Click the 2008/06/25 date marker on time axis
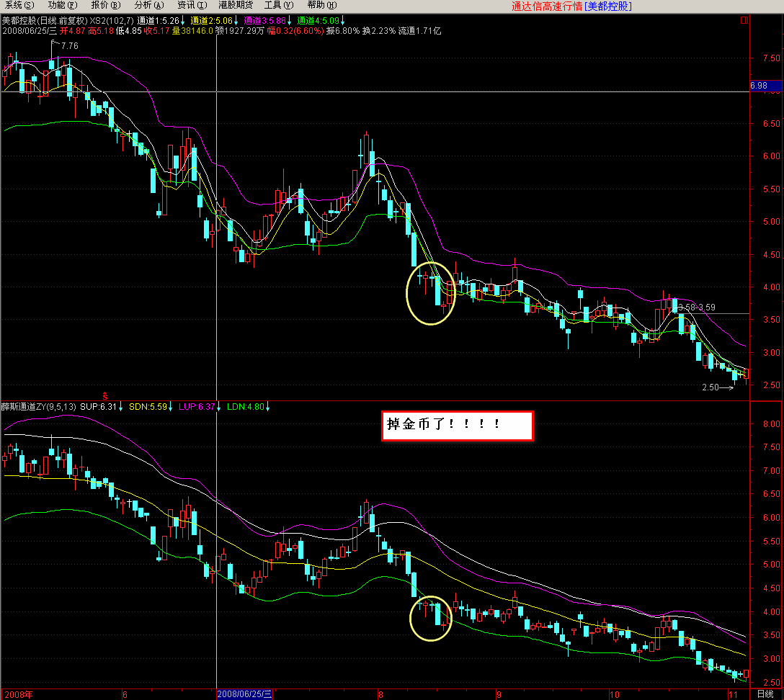This screenshot has height=700, width=784. point(245,694)
